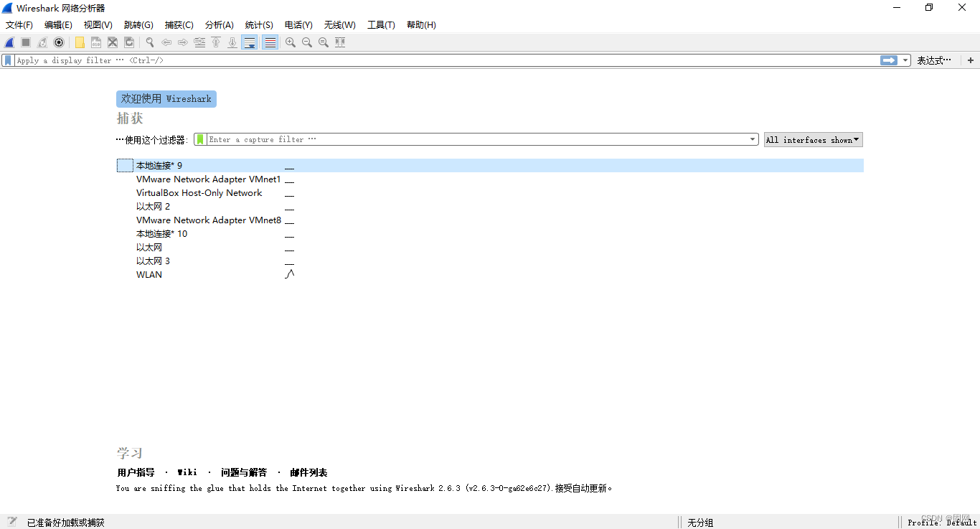The height and width of the screenshot is (529, 980).
Task: Open the All interfaces shown dropdown
Action: click(813, 140)
